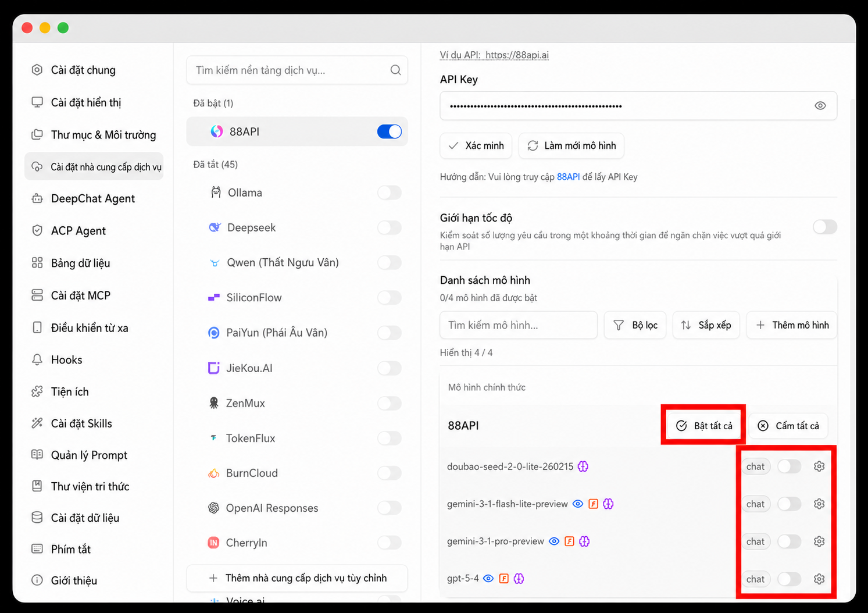Screen dimensions: 868x613
Task: Open Phím tắt shortcuts section
Action: coord(94,549)
